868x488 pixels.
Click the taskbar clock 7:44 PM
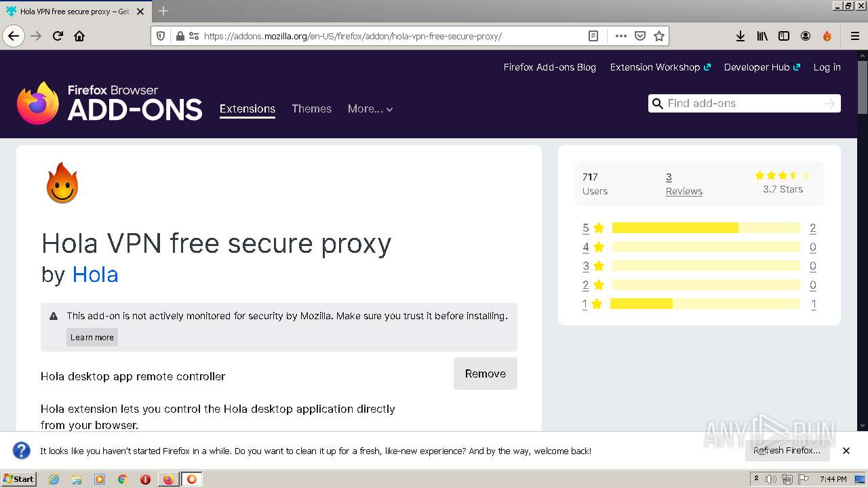(833, 479)
